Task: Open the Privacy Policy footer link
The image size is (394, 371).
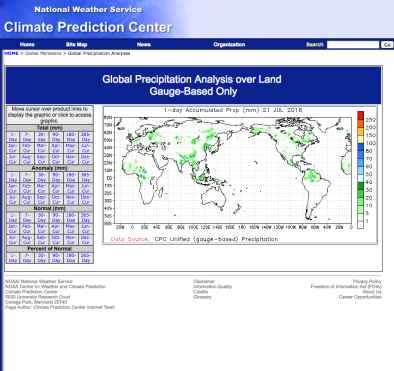Action: (367, 281)
